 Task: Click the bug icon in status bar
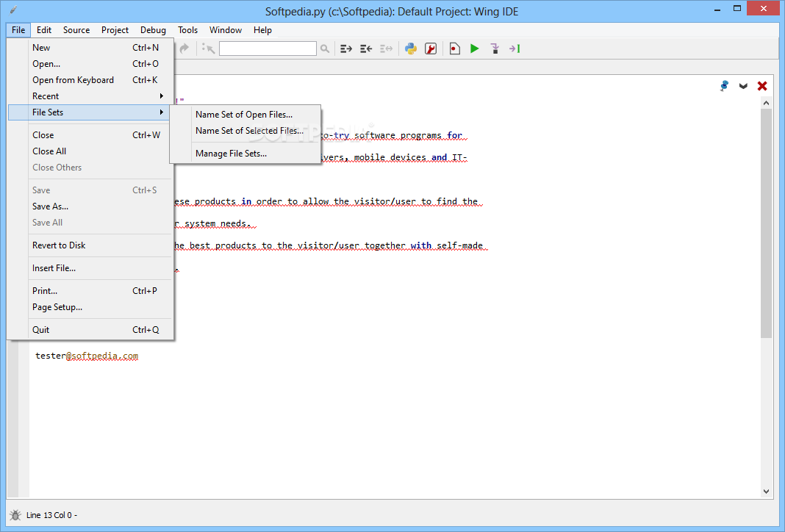(15, 515)
